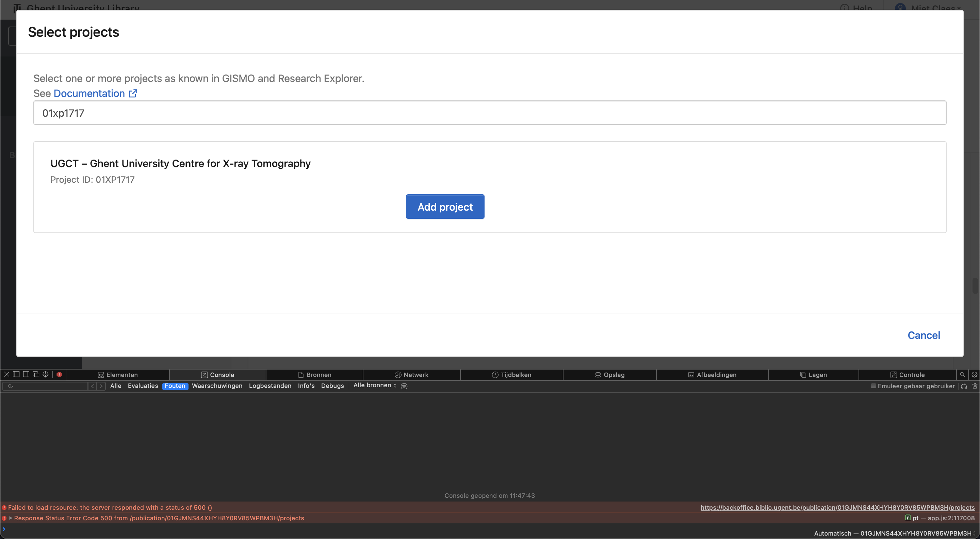
Task: Expand the Response Status Error Code 500 entry
Action: [x=11, y=518]
